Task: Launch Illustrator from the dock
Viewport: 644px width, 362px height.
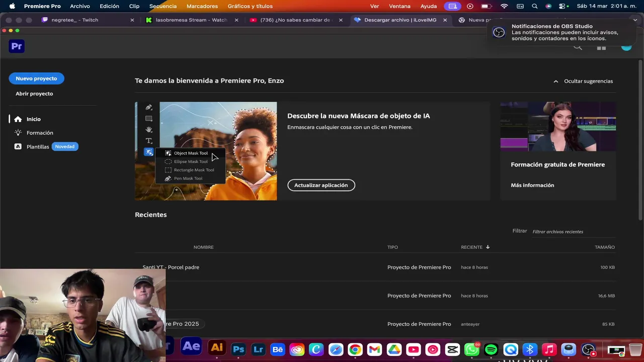Action: [217, 348]
